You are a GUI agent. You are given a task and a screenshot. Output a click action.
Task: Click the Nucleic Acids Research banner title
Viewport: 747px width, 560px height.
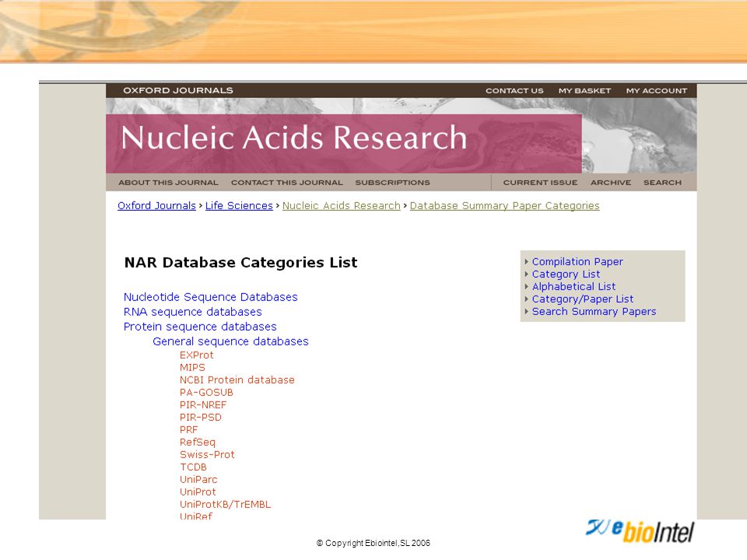(x=294, y=138)
